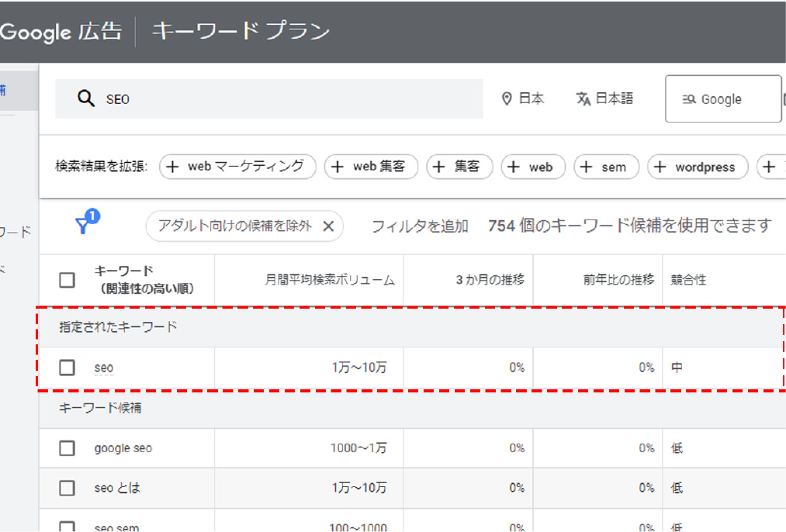Add the web マーケティング suggestion chip

pos(237,166)
